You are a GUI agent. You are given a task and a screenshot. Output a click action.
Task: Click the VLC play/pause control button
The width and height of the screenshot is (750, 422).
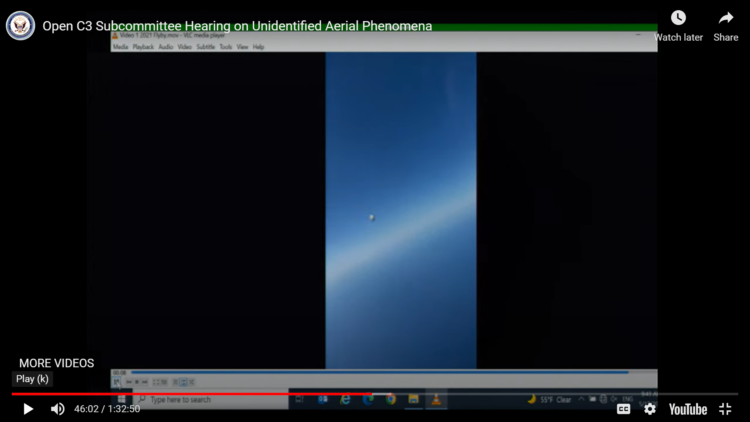[117, 382]
